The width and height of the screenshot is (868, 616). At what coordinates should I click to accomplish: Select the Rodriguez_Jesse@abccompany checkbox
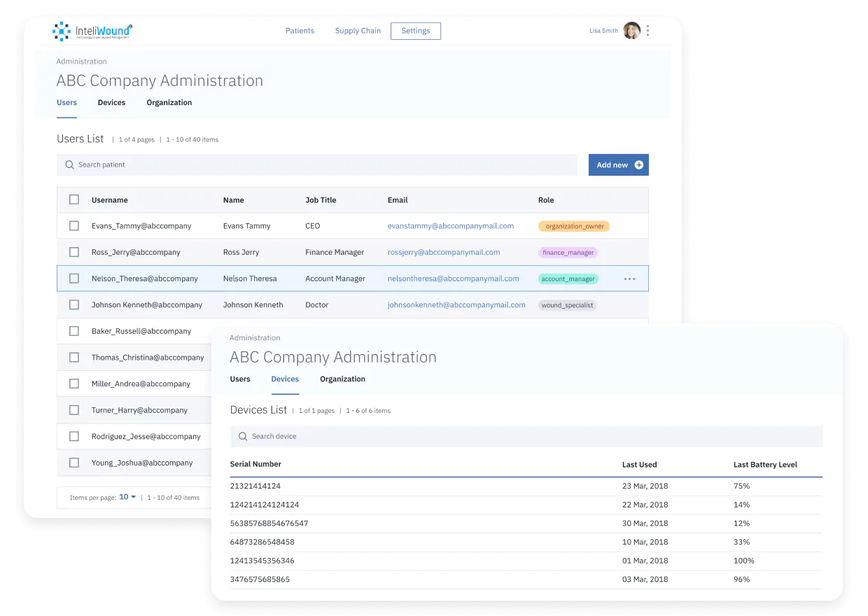74,436
